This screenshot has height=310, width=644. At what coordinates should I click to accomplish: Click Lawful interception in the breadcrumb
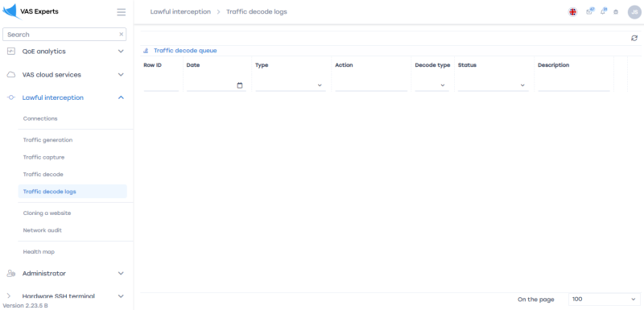coord(180,12)
